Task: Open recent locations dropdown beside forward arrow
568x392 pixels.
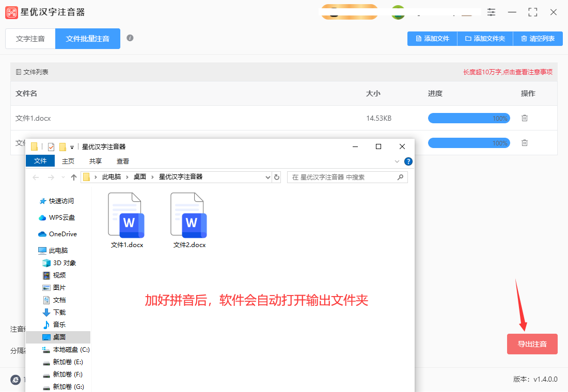Action: click(63, 177)
